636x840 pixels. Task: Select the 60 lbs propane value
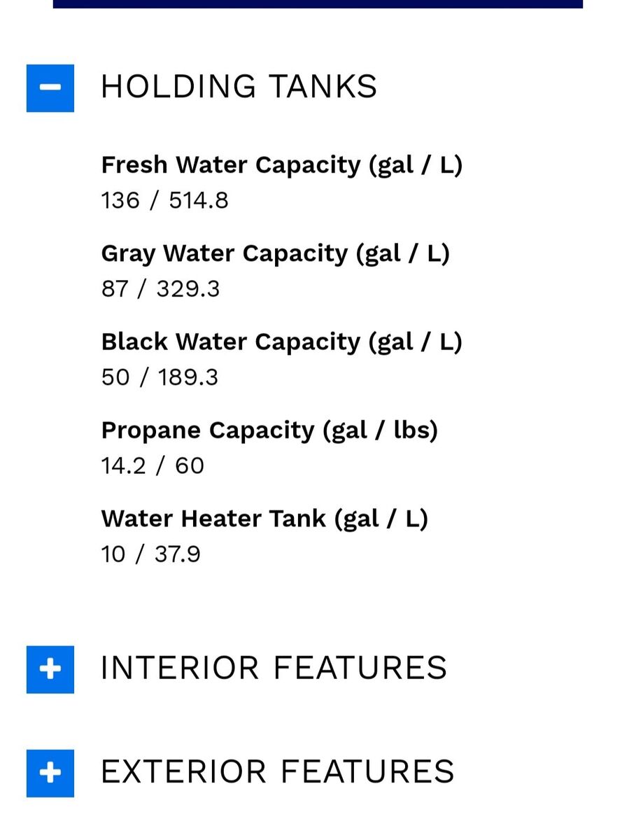190,465
